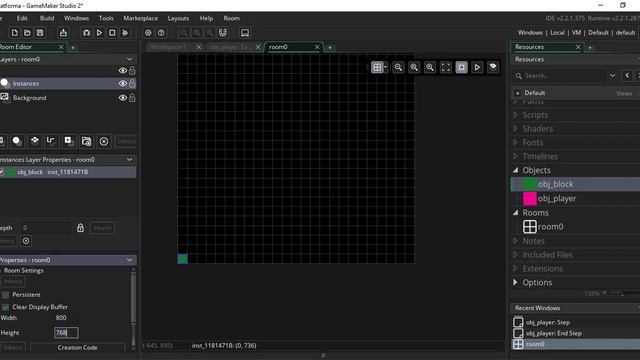Add a new instance layer icon
640x360 pixels.
point(17,141)
